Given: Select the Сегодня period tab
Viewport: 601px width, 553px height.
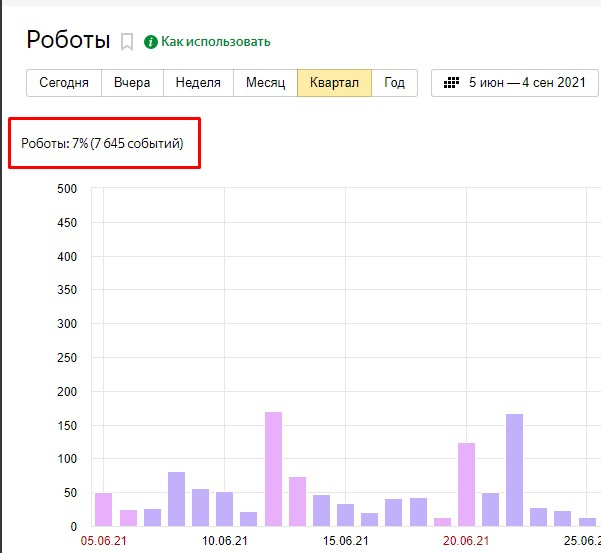Looking at the screenshot, I should click(64, 83).
